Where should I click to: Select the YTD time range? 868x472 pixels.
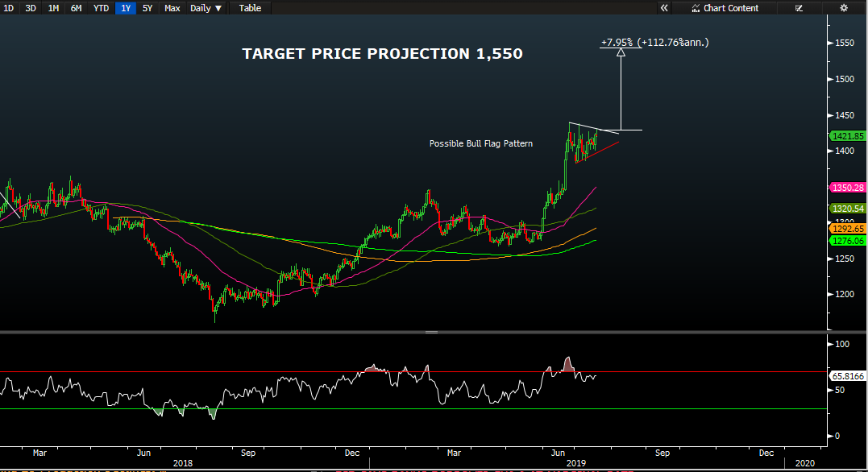[101, 8]
